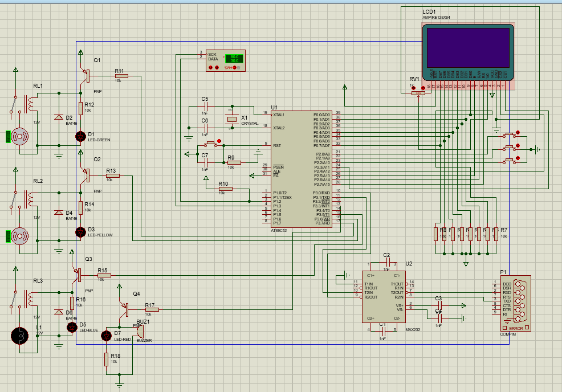Click the red arrow button beside %RH

[x=234, y=67]
